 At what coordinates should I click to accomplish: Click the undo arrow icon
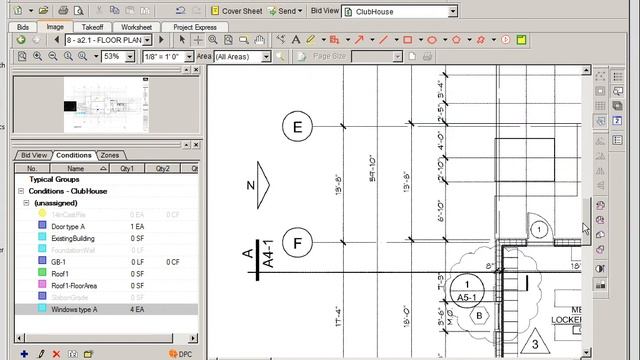180,11
